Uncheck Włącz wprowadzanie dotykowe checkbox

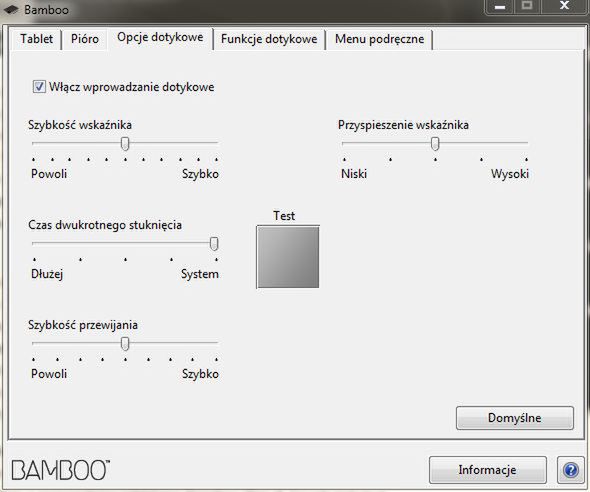pyautogui.click(x=39, y=87)
